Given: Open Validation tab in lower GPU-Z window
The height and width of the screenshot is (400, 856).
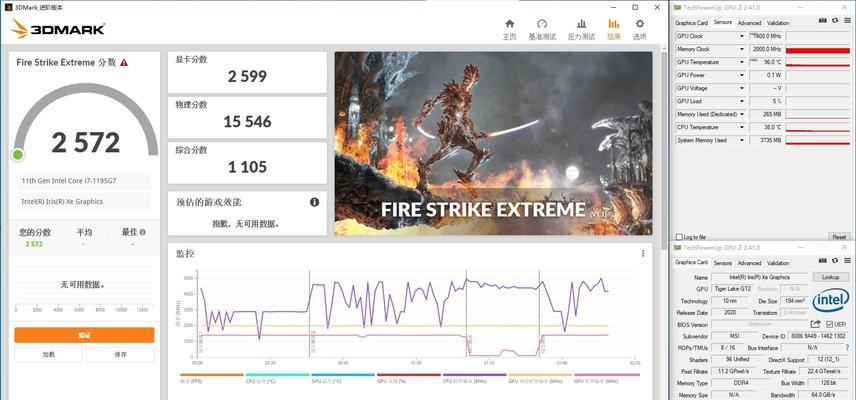Looking at the screenshot, I should click(778, 263).
